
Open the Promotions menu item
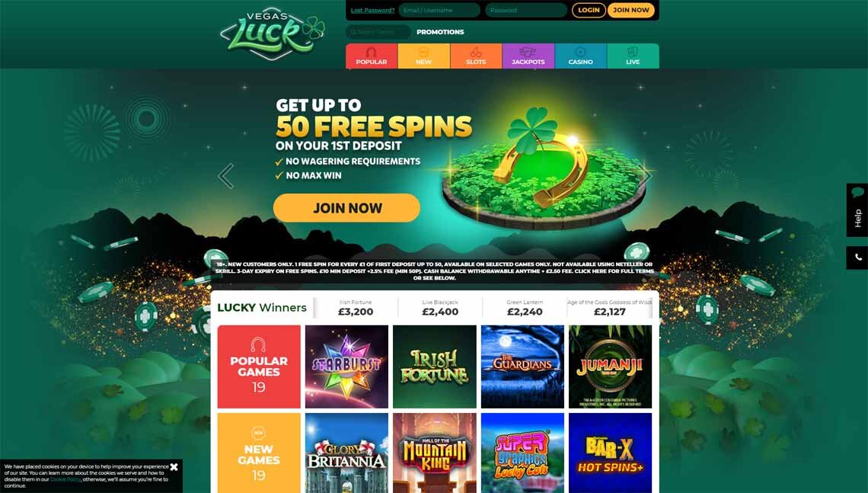click(440, 32)
